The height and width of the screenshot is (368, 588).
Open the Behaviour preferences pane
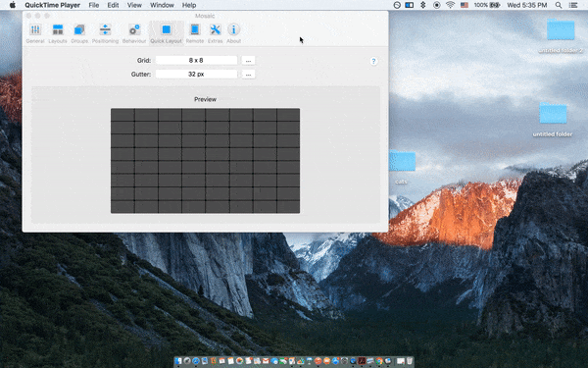pos(134,33)
